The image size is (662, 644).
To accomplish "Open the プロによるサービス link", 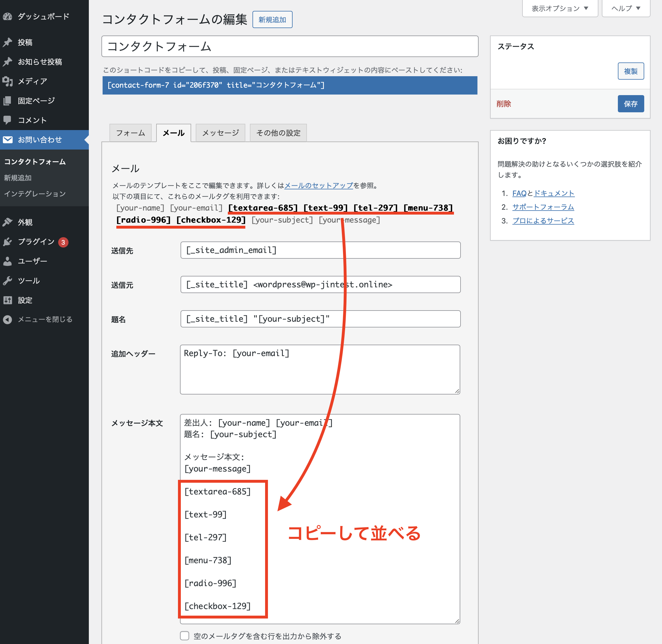I will pyautogui.click(x=543, y=221).
